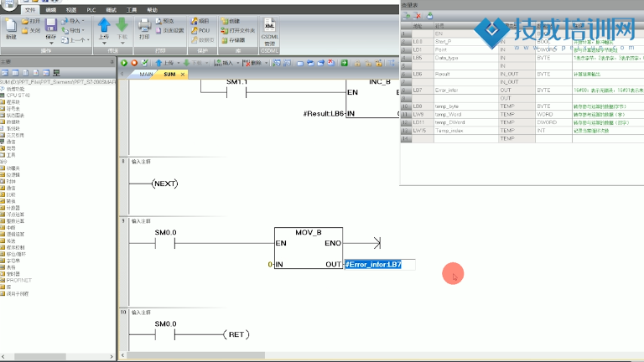Image resolution: width=644 pixels, height=362 pixels.
Task: Click the Memory card library button
Action: [233, 40]
